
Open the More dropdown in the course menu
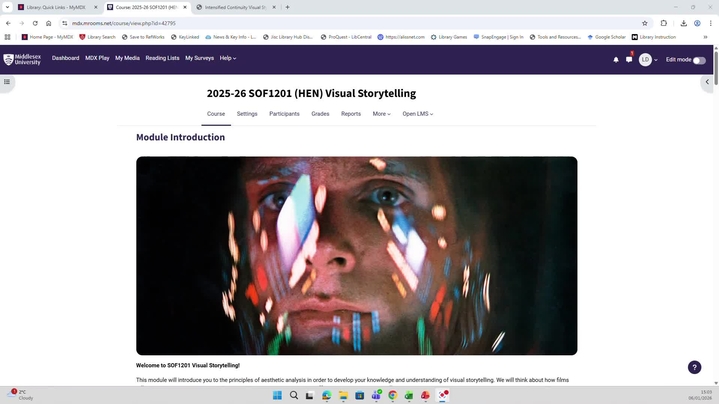pyautogui.click(x=381, y=114)
